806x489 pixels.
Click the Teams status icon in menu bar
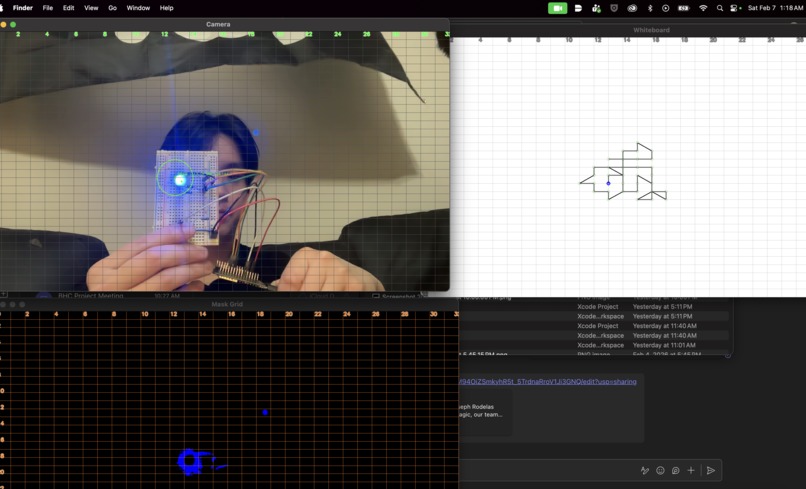[x=596, y=8]
